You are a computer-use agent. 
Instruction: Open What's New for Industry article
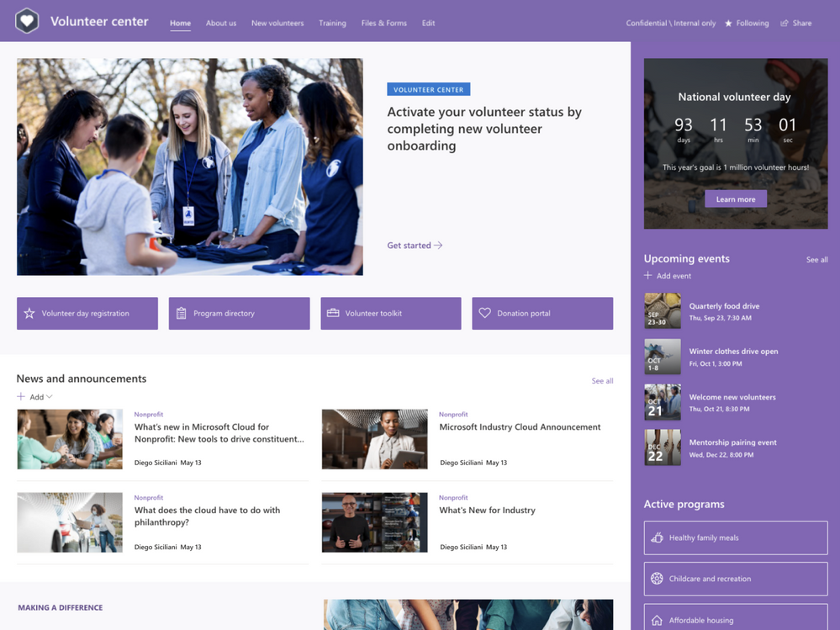pos(487,510)
